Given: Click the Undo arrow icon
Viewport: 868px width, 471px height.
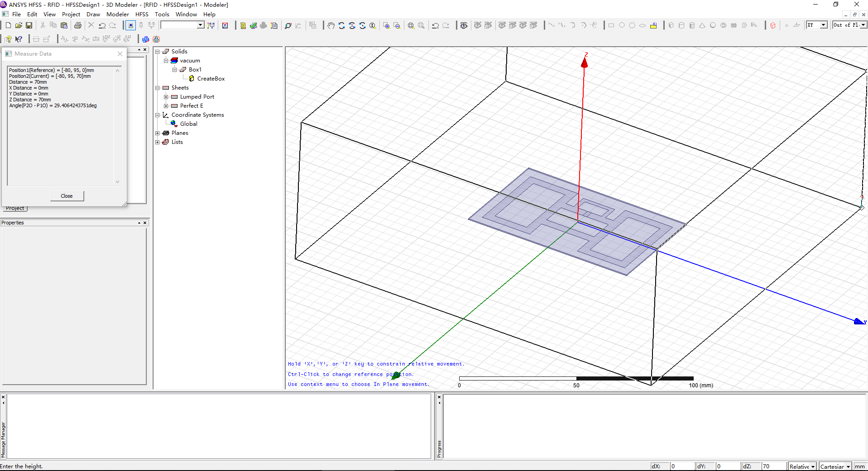Looking at the screenshot, I should coord(102,25).
